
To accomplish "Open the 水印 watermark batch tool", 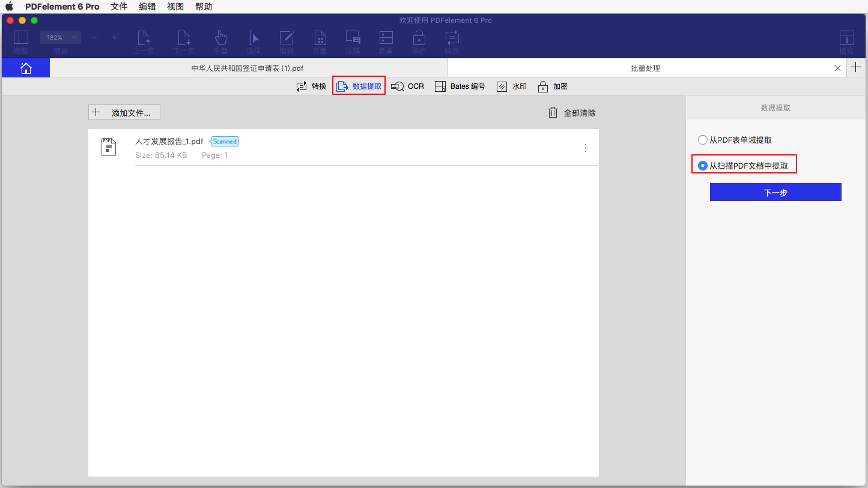I will pos(511,86).
